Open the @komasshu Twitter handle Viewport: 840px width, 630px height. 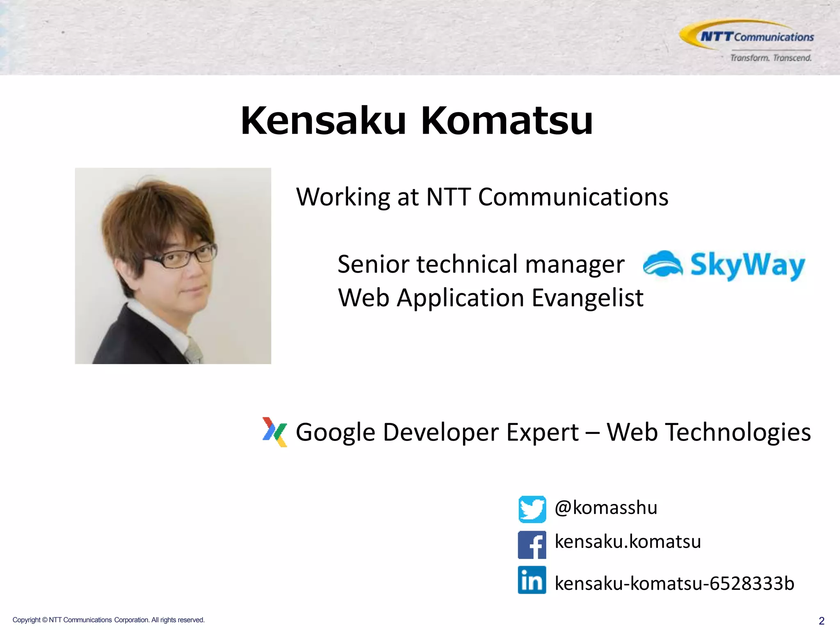(x=606, y=508)
